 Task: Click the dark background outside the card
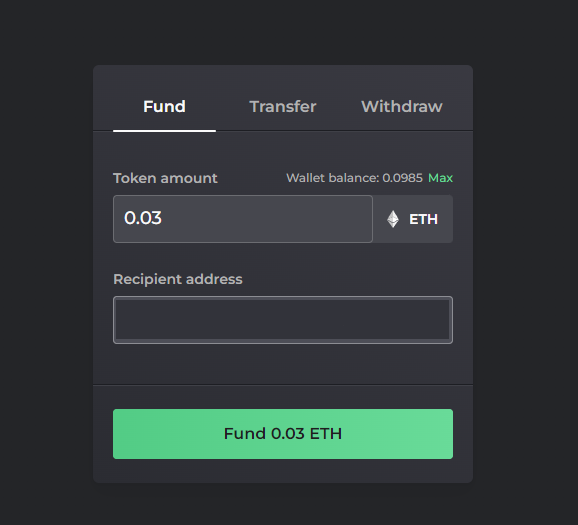[x=44, y=258]
